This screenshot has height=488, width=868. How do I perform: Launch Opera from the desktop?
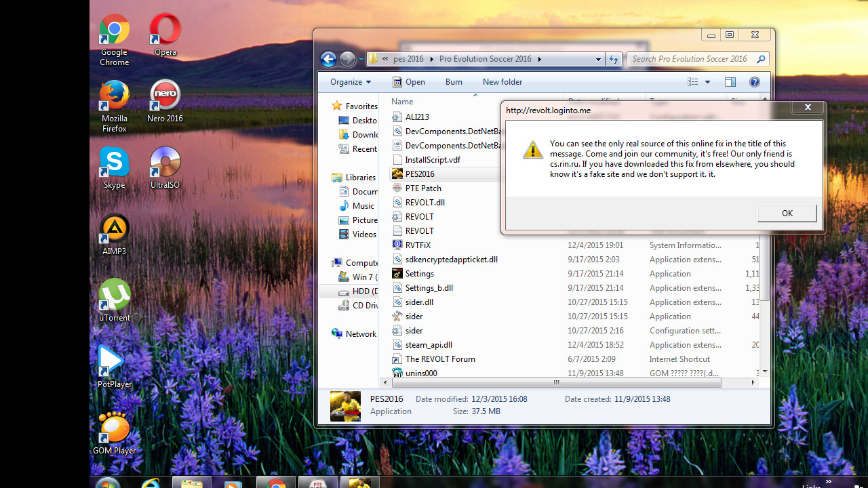tap(165, 36)
